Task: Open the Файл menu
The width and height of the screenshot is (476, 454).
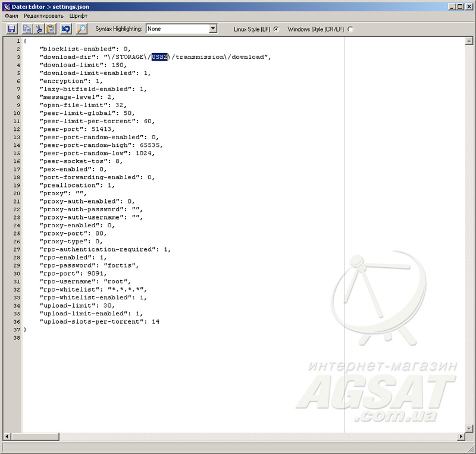Action: [x=11, y=16]
